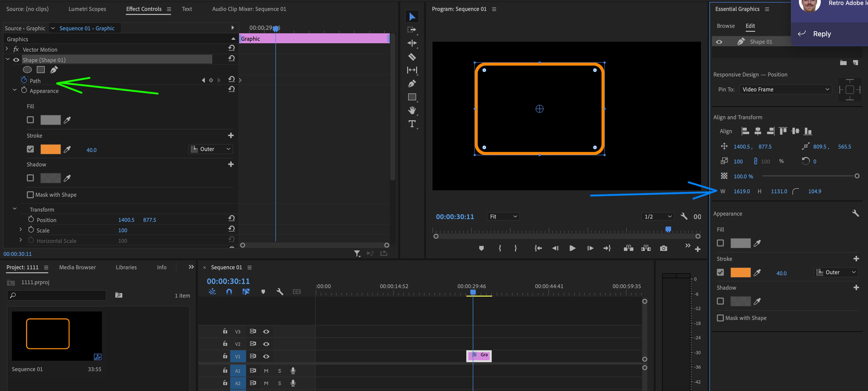Choose ellipse shape under Shape 01
The width and height of the screenshot is (868, 391).
pyautogui.click(x=27, y=70)
